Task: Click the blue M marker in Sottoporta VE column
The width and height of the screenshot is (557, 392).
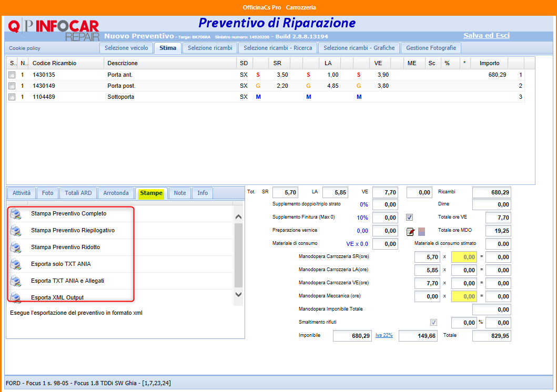Action: [x=359, y=97]
